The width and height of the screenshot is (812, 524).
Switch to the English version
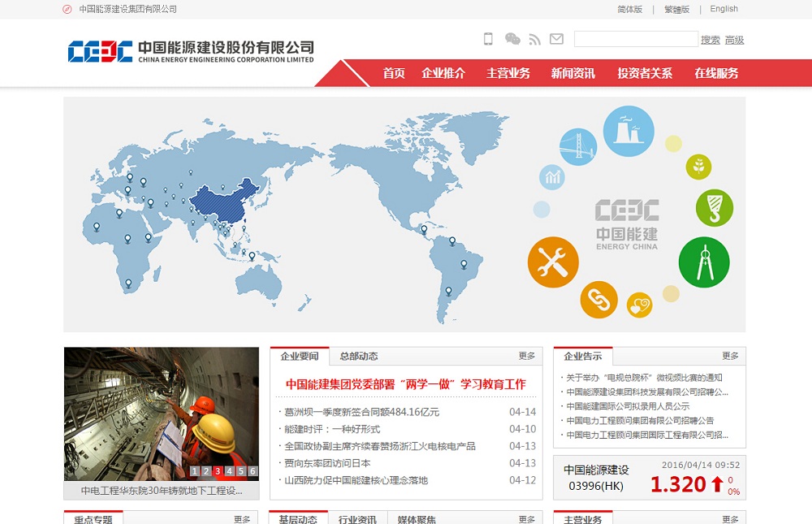pos(724,9)
